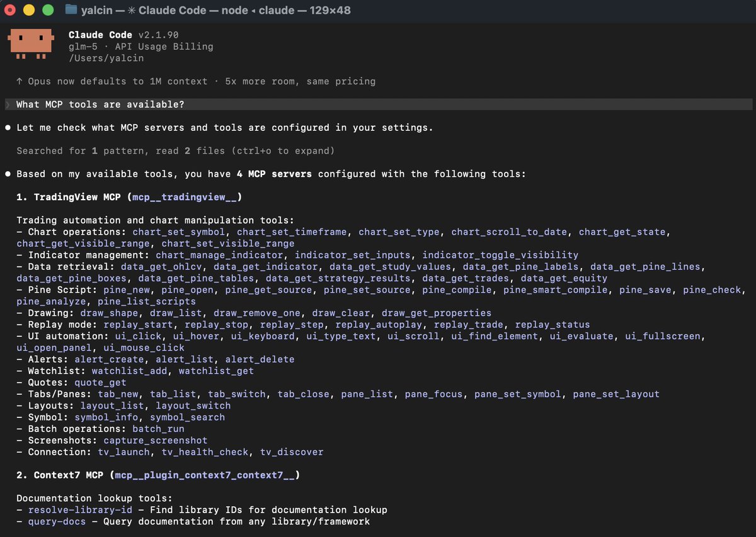The height and width of the screenshot is (537, 756).
Task: Click the 'mcp__tradingview__' prefix text
Action: click(x=185, y=197)
